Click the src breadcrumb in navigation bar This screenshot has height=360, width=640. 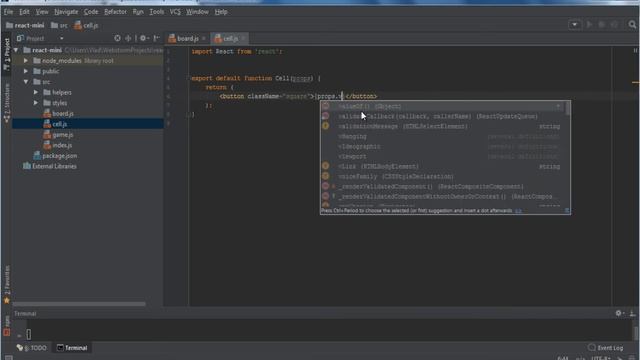(60, 25)
